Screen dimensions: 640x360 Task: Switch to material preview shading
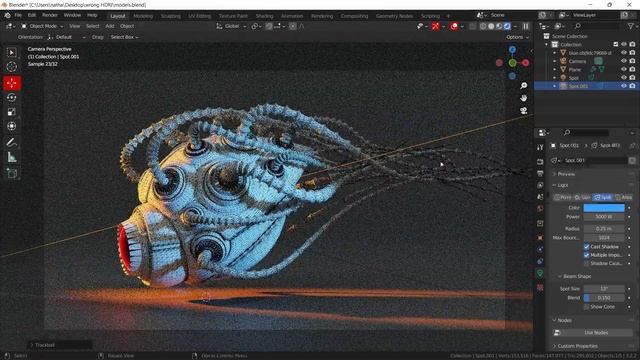pos(499,26)
